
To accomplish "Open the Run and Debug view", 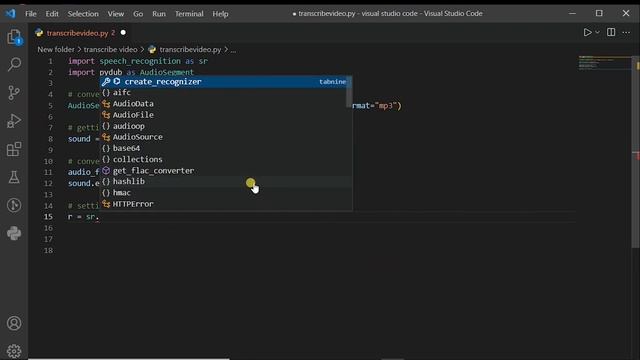I will tap(14, 121).
